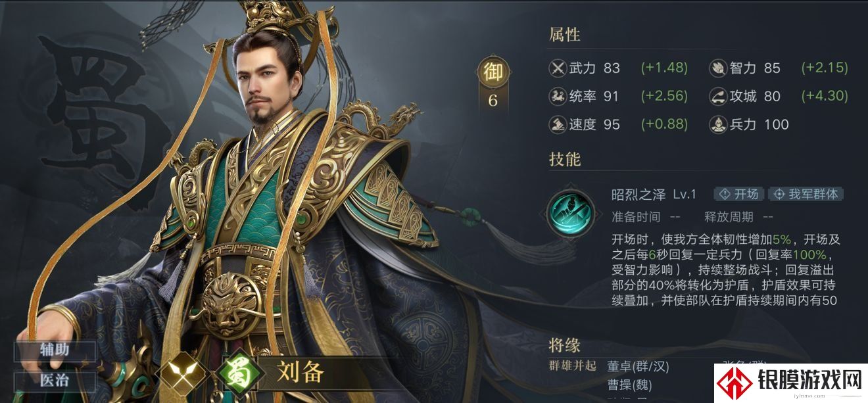Click the green 蜀 faction badge
This screenshot has width=868, height=403.
click(233, 374)
